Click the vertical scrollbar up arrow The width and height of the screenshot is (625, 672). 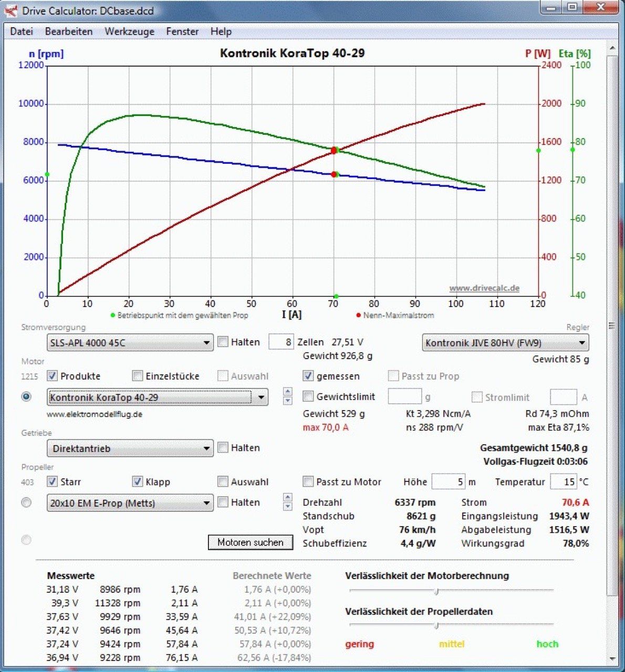pyautogui.click(x=612, y=48)
